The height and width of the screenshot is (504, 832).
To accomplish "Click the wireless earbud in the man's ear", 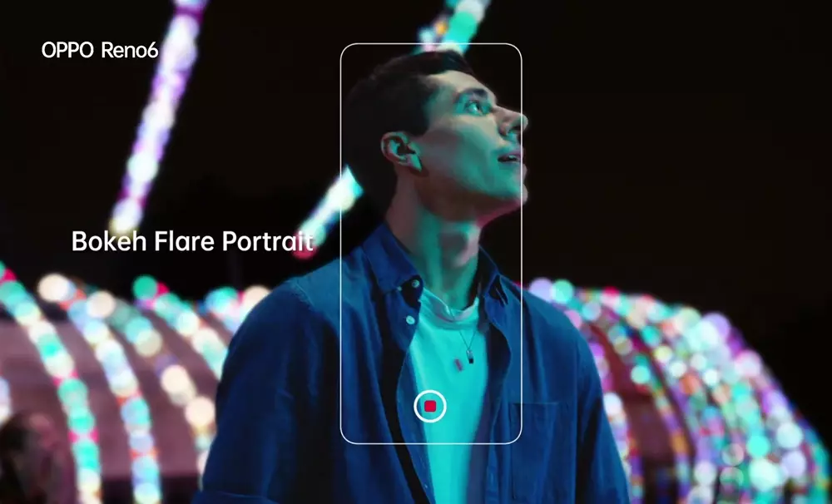I will [409, 154].
